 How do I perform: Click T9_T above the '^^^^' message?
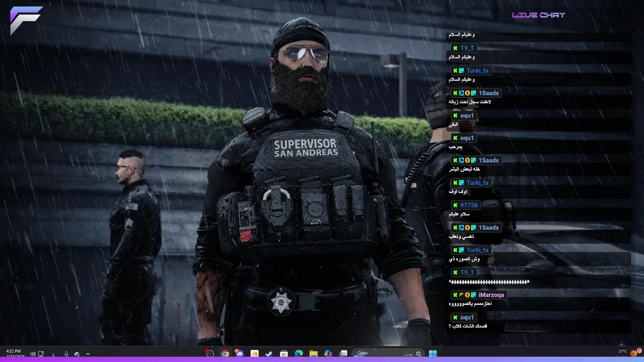click(467, 273)
